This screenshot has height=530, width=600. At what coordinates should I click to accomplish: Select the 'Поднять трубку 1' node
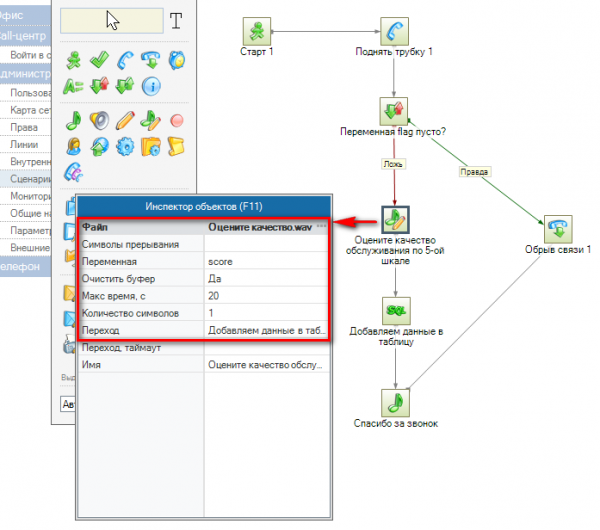pyautogui.click(x=394, y=30)
